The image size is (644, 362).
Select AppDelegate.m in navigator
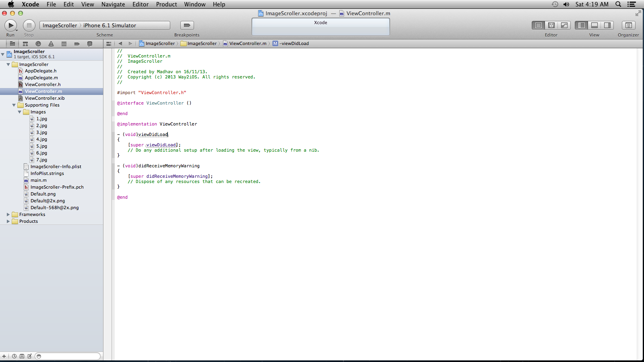click(x=41, y=78)
